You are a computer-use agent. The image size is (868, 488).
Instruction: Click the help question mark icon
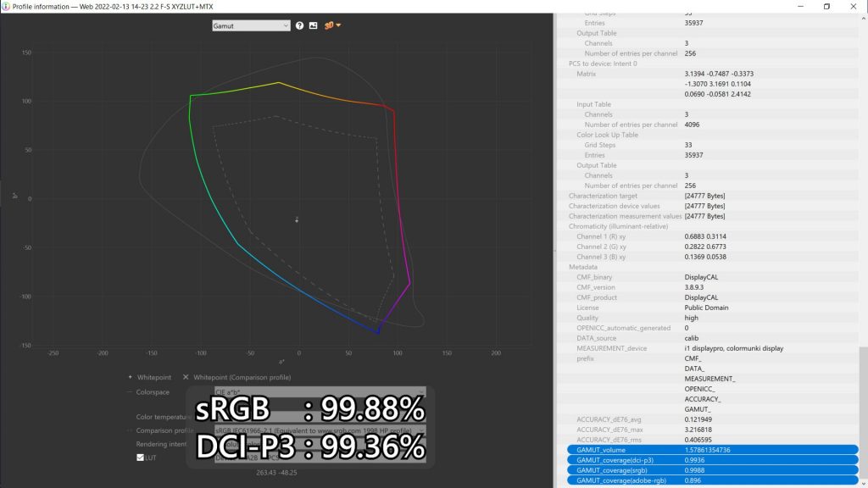299,25
